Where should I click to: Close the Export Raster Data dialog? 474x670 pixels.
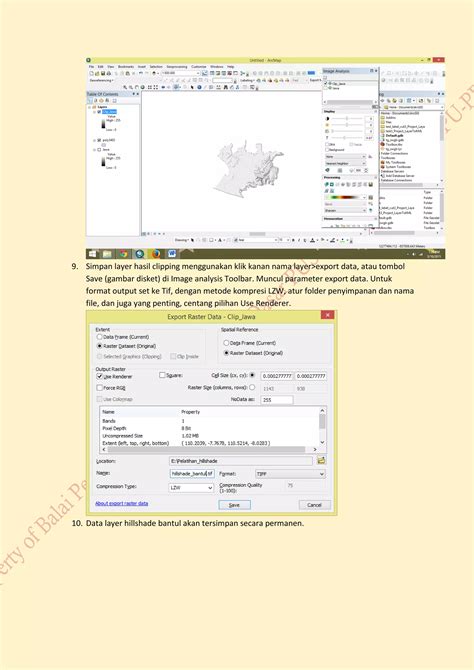pyautogui.click(x=327, y=315)
